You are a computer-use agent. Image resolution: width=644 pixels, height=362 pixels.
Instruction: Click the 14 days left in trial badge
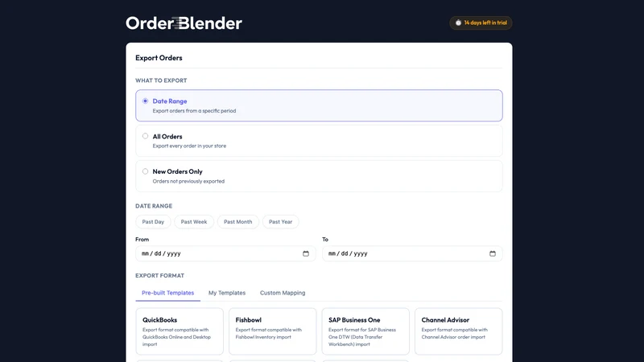pos(481,23)
